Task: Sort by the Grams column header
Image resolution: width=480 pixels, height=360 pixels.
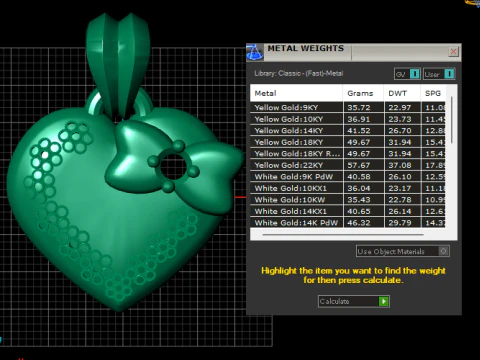Action: [x=363, y=93]
